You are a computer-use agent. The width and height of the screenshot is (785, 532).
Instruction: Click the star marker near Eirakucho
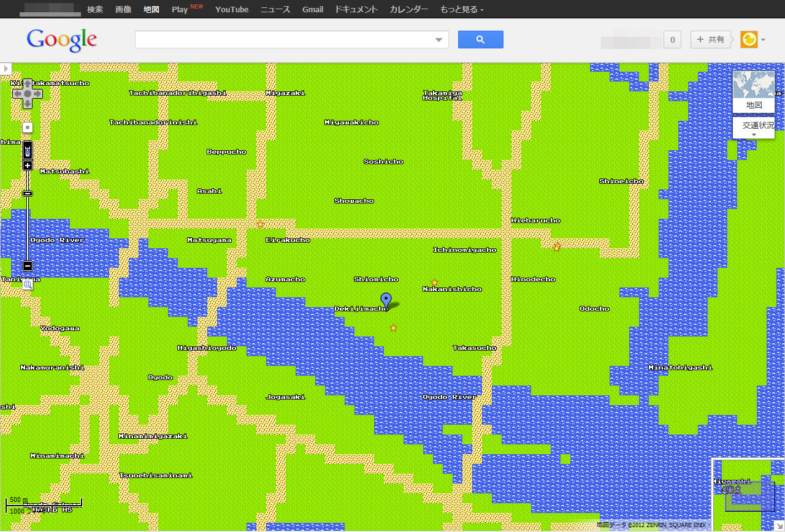pos(260,224)
